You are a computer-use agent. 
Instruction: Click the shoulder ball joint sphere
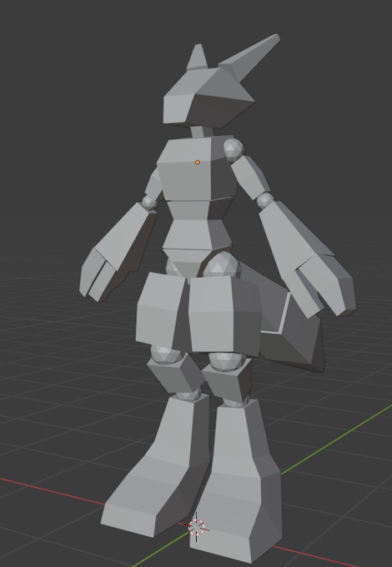click(234, 148)
